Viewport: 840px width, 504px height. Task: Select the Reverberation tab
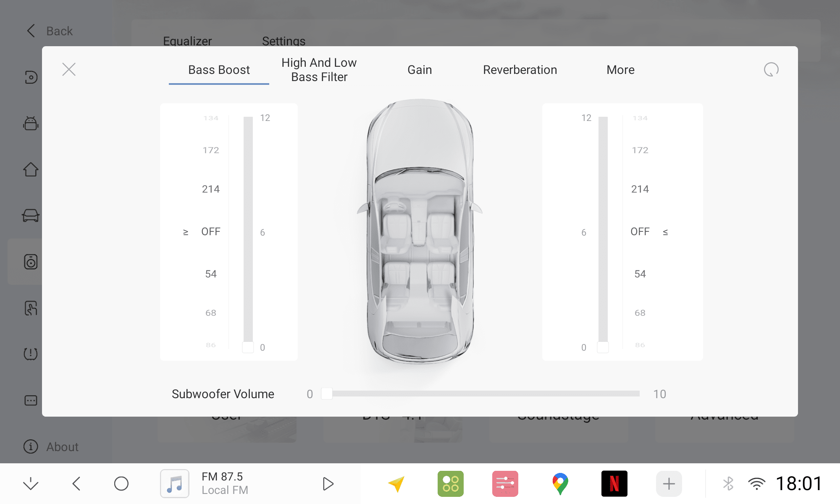[520, 70]
